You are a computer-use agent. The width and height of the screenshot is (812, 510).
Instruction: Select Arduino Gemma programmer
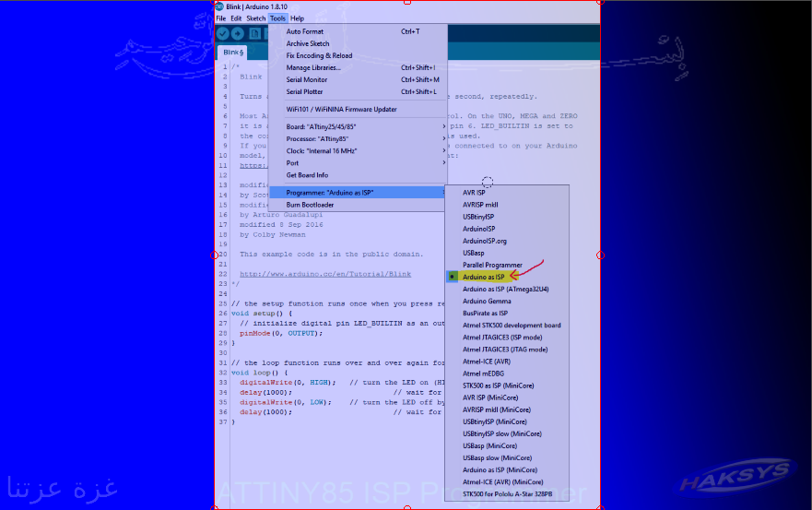(x=507, y=302)
